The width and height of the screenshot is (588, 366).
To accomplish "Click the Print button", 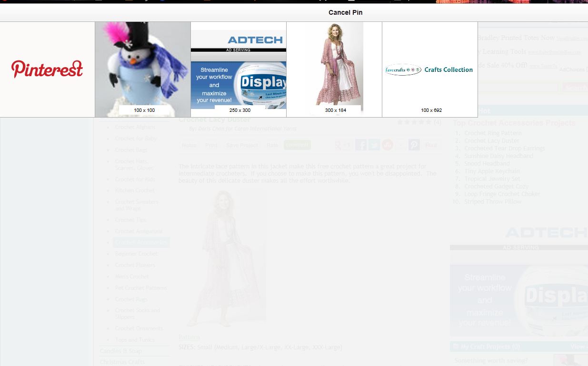I will tap(211, 145).
